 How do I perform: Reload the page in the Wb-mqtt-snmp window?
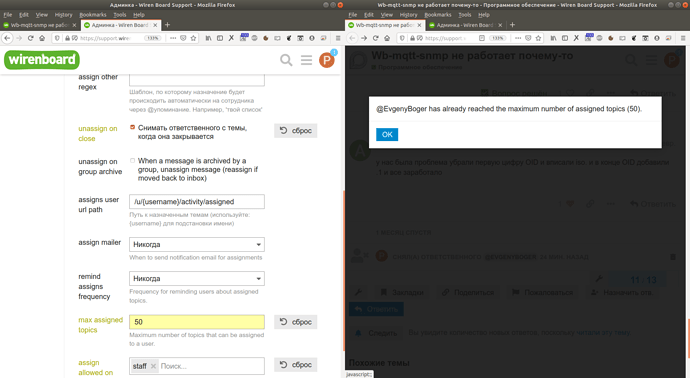(x=375, y=38)
